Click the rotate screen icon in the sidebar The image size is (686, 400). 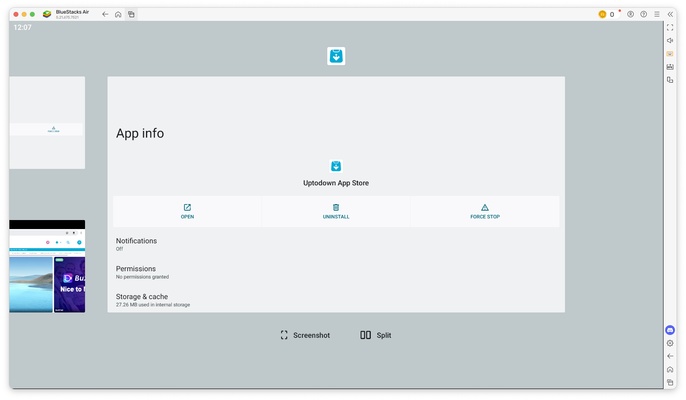[670, 80]
